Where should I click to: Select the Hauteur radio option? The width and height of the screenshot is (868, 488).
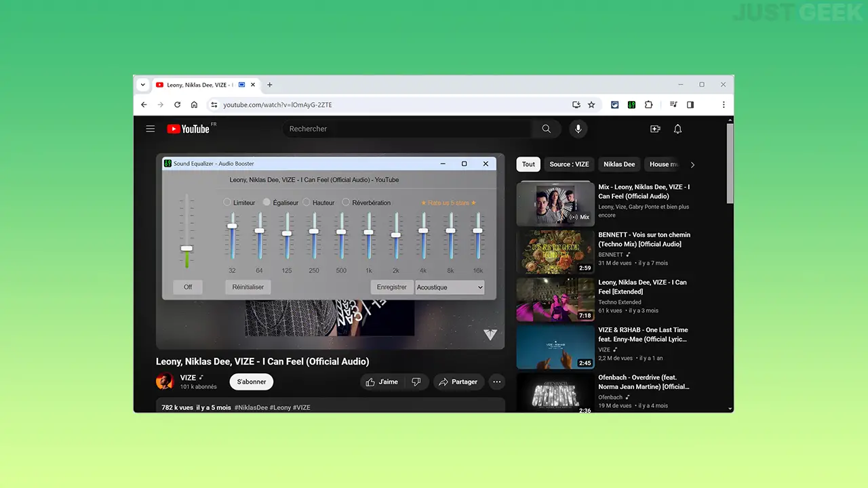[x=307, y=202]
